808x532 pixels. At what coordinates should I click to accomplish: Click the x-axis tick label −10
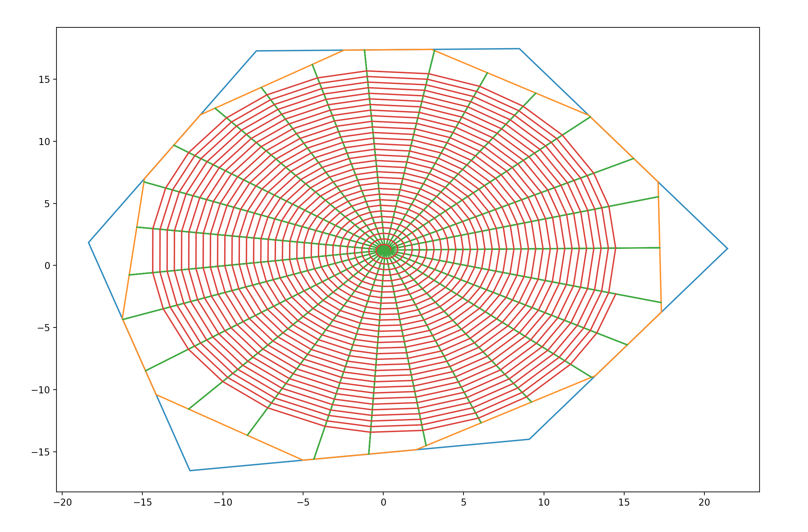coord(223,503)
